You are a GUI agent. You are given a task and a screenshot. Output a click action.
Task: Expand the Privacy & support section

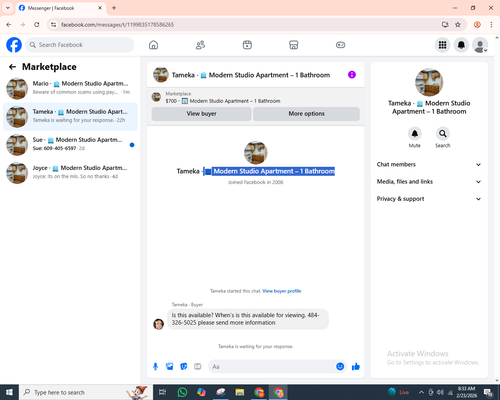[x=429, y=199]
